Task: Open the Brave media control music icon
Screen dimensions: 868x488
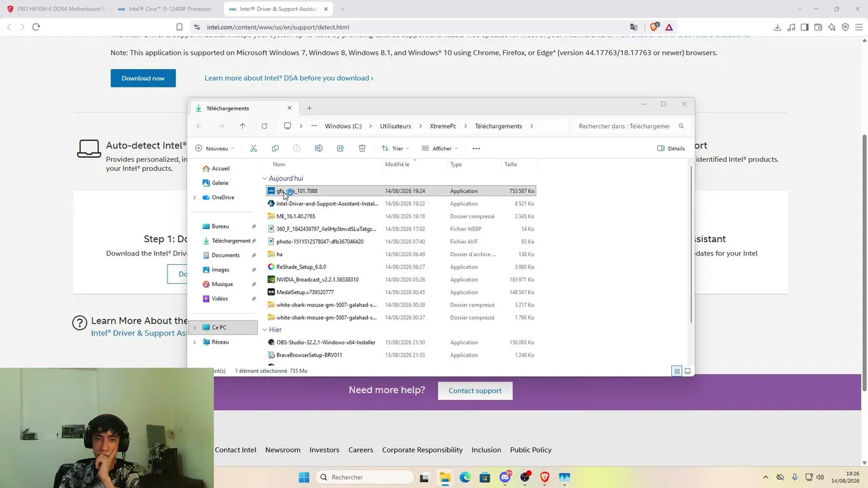Action: tap(791, 27)
